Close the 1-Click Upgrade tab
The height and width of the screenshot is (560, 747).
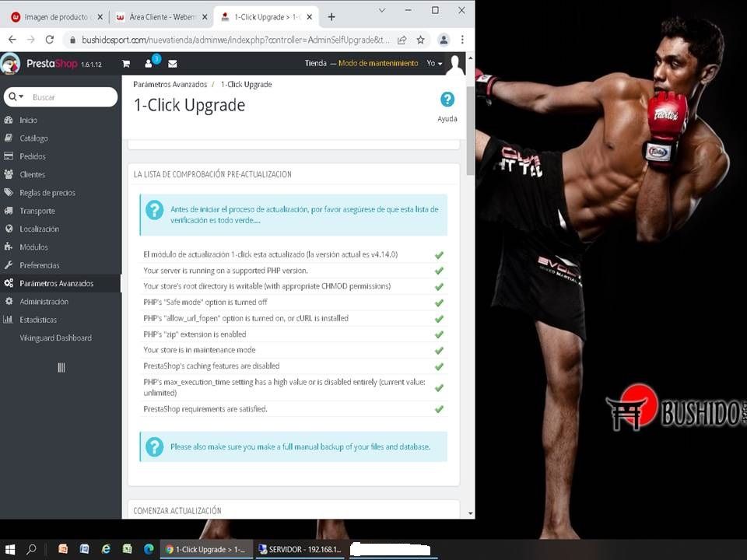click(309, 17)
